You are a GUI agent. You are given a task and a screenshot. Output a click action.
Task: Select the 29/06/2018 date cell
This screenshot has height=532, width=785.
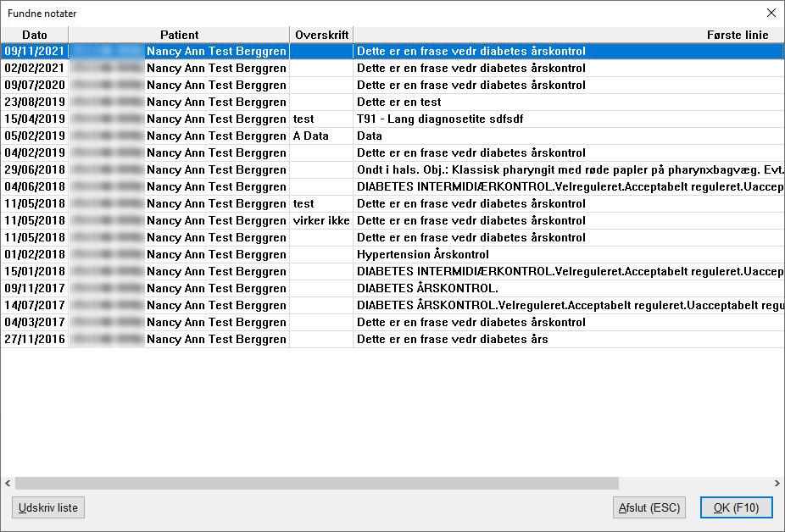click(x=35, y=169)
